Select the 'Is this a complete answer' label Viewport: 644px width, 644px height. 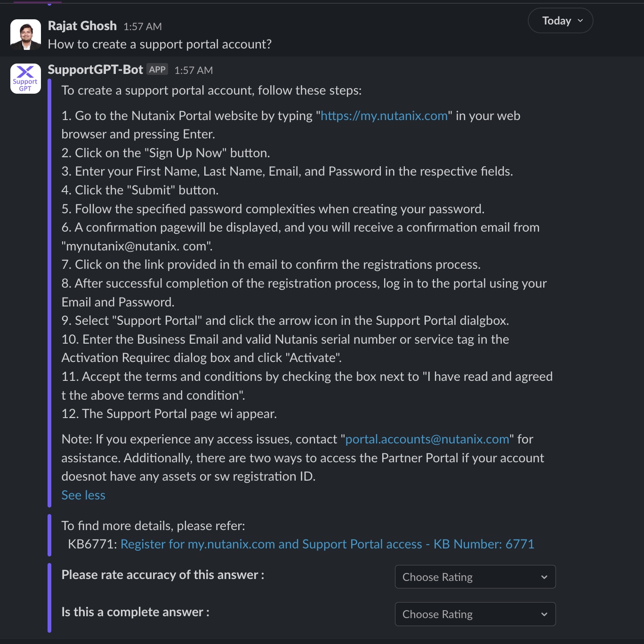(136, 612)
